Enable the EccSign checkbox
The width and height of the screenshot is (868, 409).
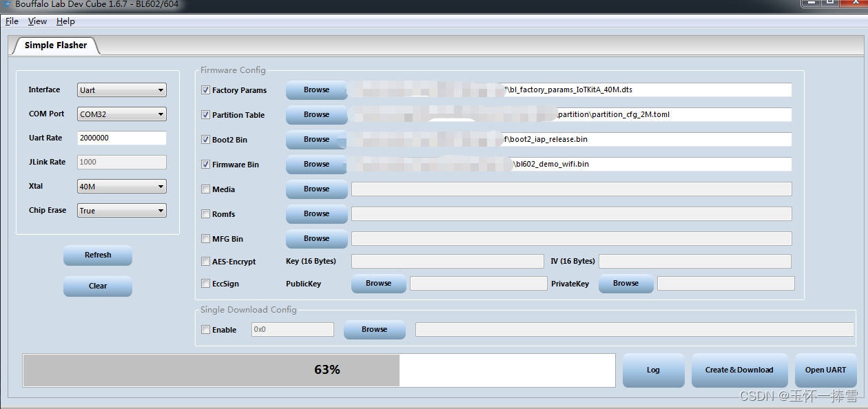tap(205, 284)
